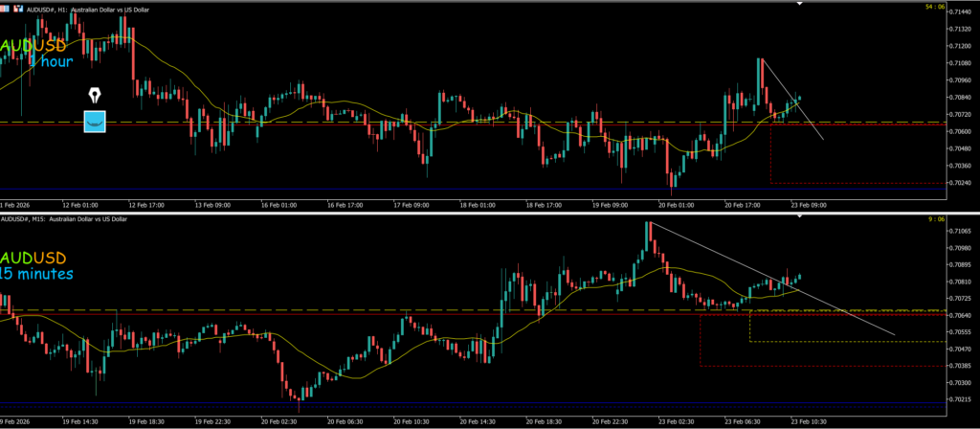Image resolution: width=980 pixels, height=429 pixels.
Task: Click the white pen nib icon
Action: click(x=95, y=96)
